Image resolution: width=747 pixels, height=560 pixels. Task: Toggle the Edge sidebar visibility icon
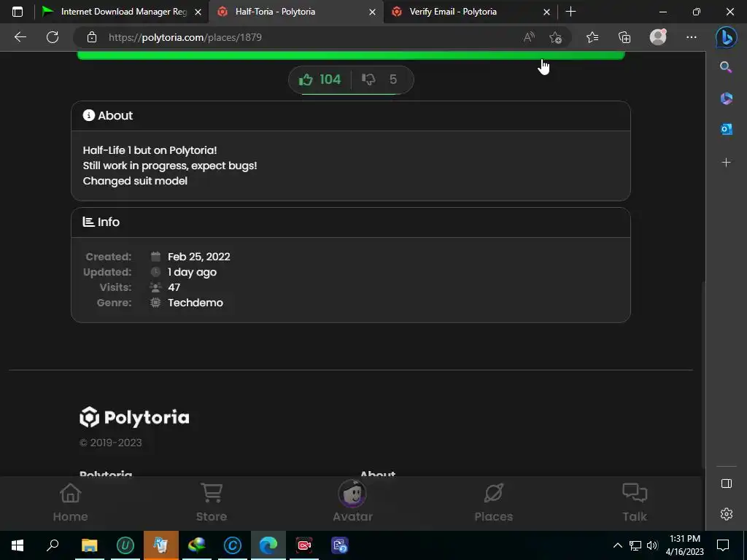(726, 483)
